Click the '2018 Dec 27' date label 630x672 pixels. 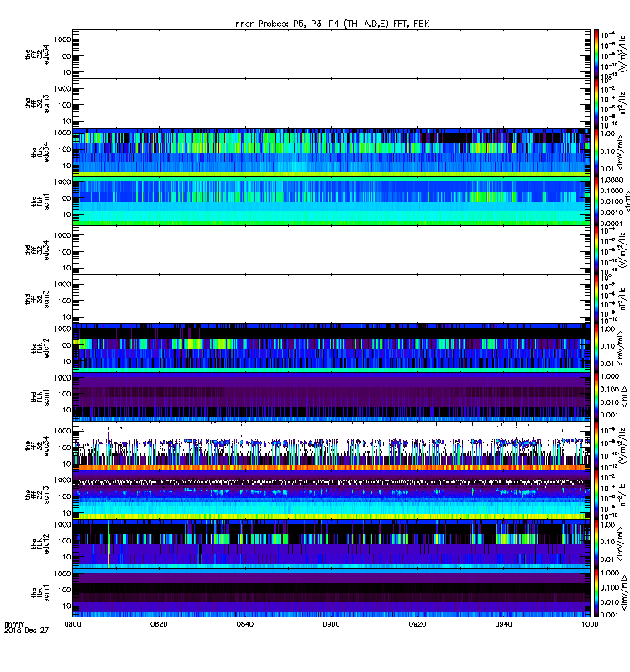pos(27,630)
